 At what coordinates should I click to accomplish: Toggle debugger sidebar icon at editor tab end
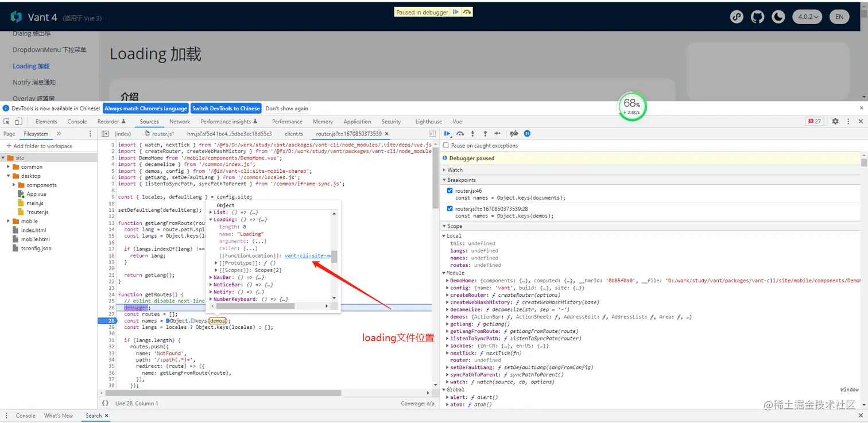pyautogui.click(x=432, y=134)
